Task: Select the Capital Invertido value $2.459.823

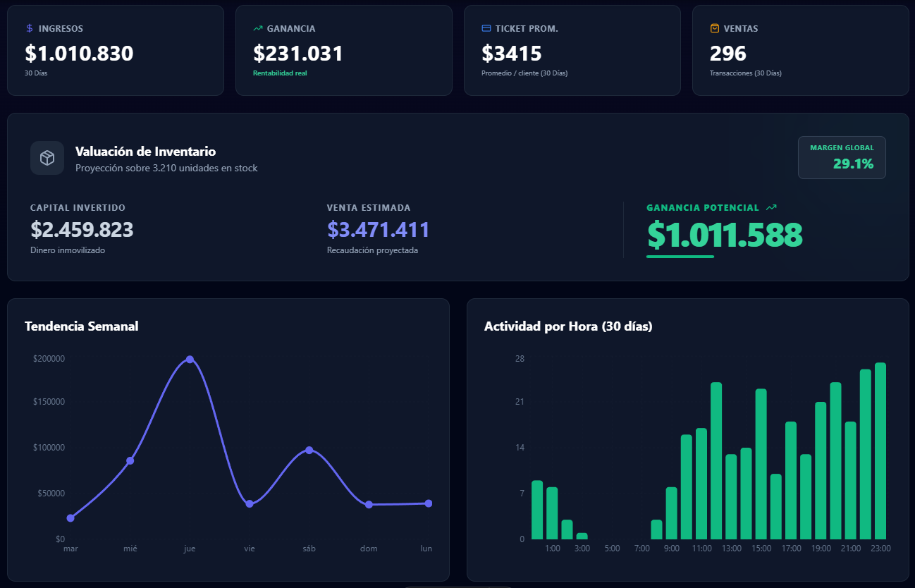Action: (82, 230)
